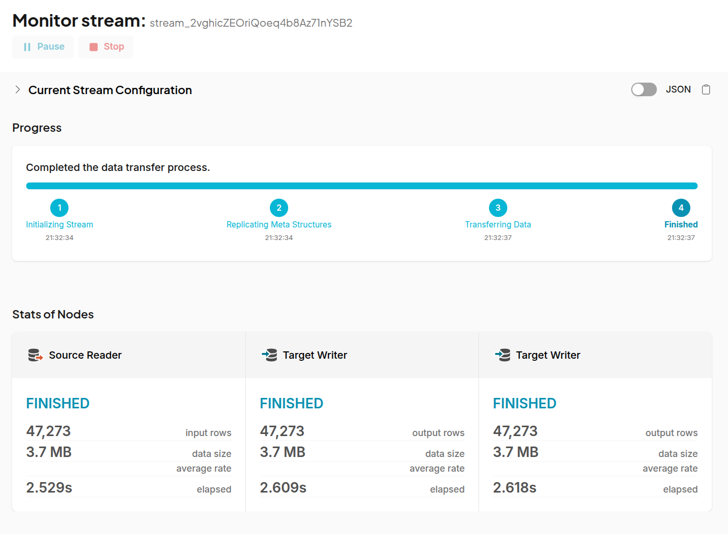728x560 pixels.
Task: Toggle the JSON switch on
Action: click(644, 89)
